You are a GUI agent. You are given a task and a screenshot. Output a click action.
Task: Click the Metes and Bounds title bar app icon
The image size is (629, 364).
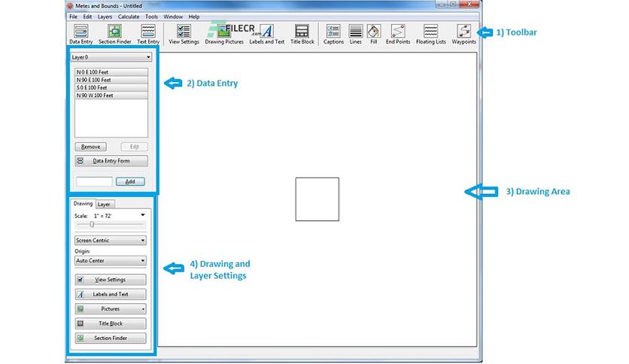pos(70,6)
